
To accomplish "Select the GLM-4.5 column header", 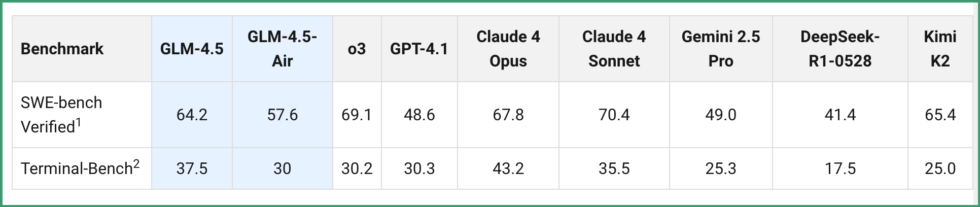I will coord(192,49).
